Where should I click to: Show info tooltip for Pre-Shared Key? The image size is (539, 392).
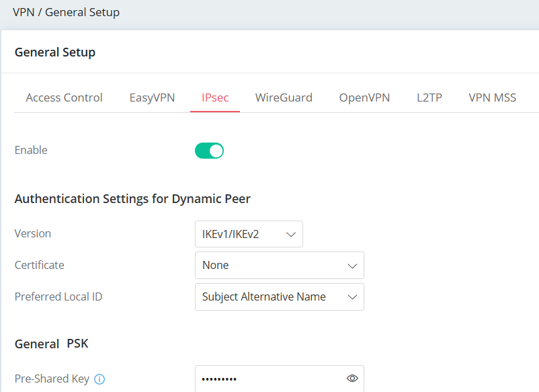click(x=99, y=379)
